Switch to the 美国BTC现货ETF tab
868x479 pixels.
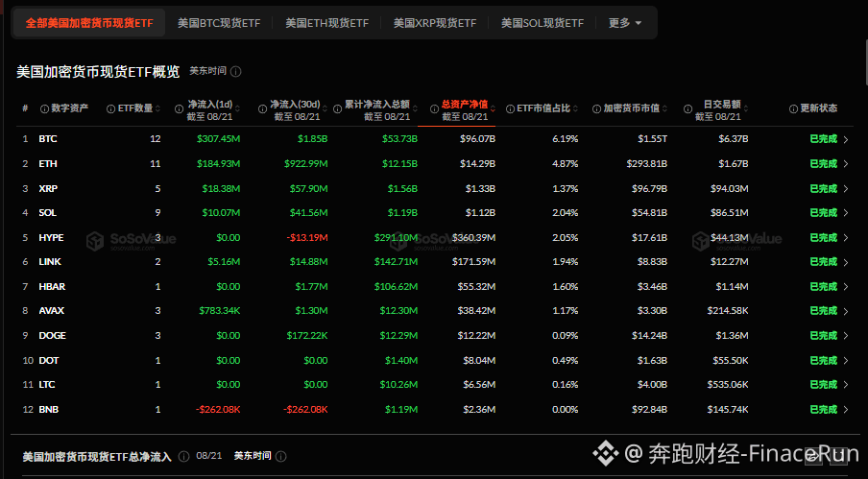point(219,23)
